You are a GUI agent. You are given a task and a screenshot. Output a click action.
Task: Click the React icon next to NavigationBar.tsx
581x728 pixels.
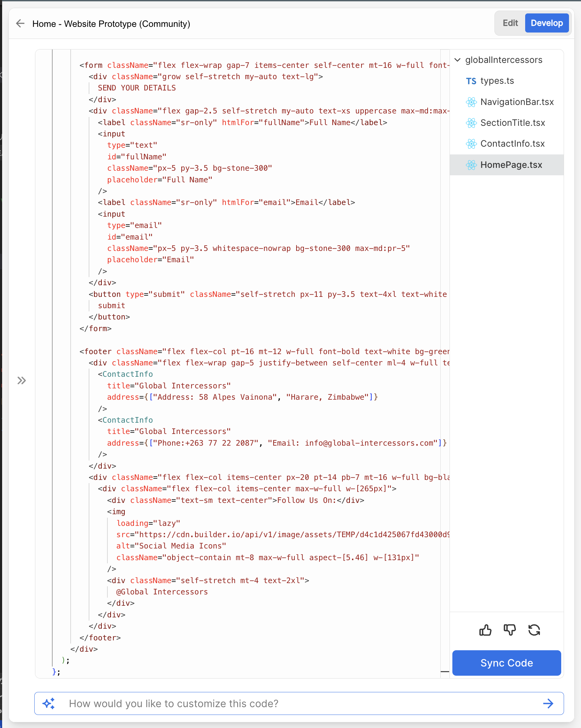tap(471, 102)
